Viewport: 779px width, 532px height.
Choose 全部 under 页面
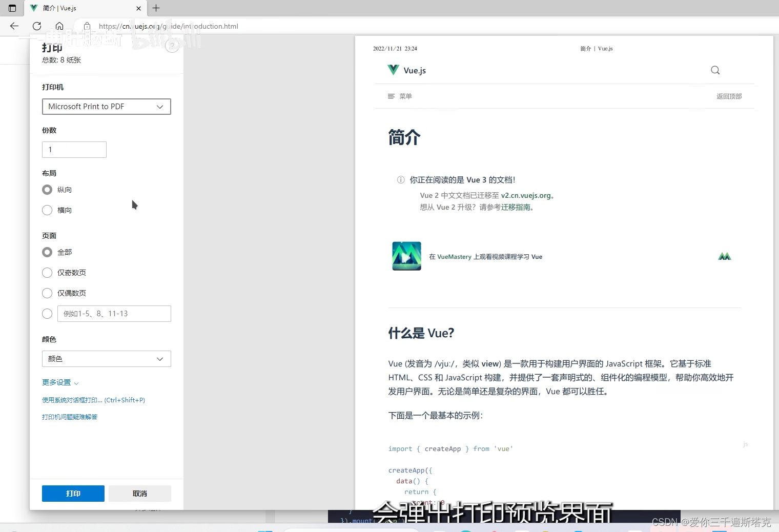click(47, 252)
